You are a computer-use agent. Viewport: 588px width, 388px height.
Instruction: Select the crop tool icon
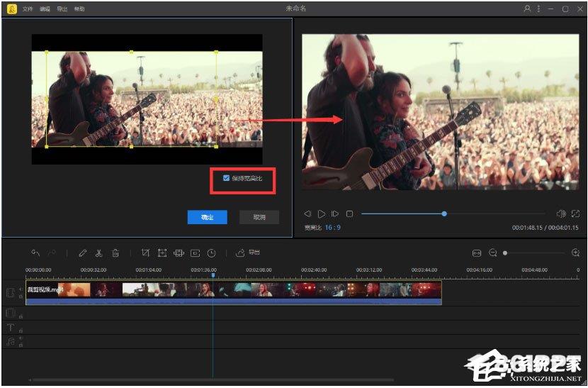point(145,253)
